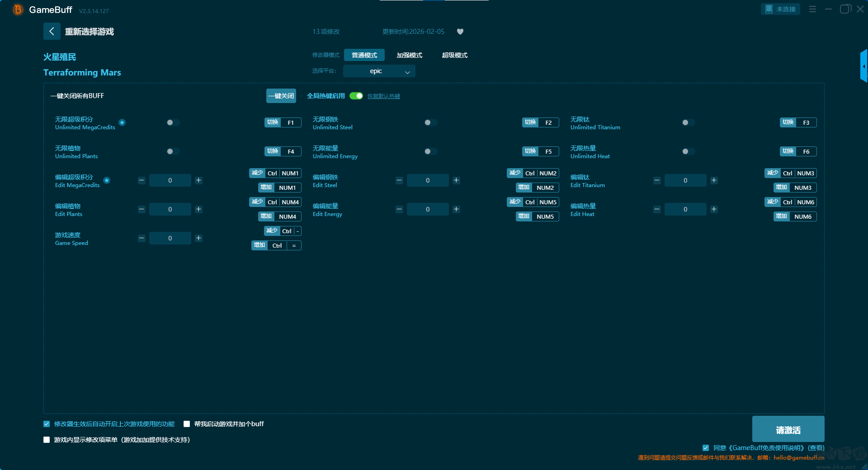Click the Edit Steel value field
868x470 pixels.
click(x=428, y=180)
